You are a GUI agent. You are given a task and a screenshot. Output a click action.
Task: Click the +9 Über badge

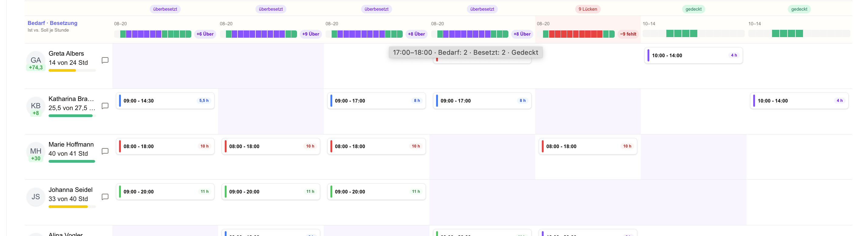point(311,34)
